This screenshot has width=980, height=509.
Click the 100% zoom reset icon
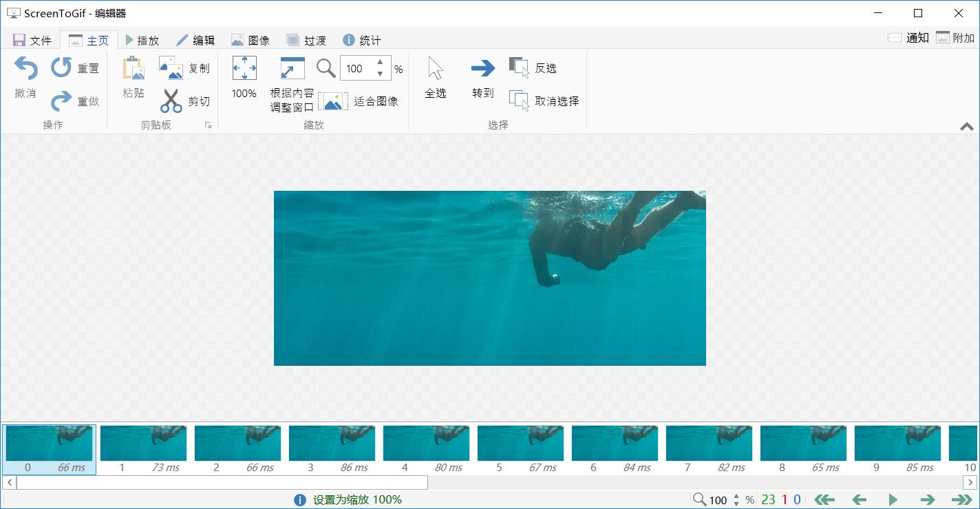coord(243,68)
